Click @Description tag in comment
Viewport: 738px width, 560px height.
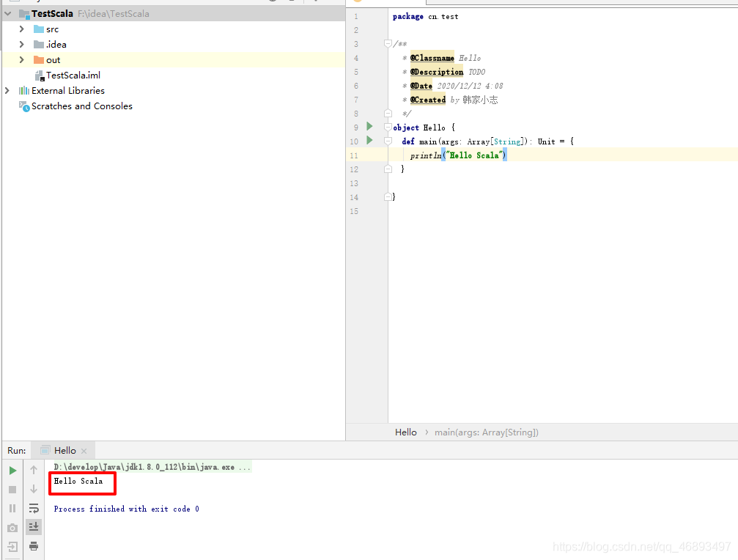pos(437,72)
